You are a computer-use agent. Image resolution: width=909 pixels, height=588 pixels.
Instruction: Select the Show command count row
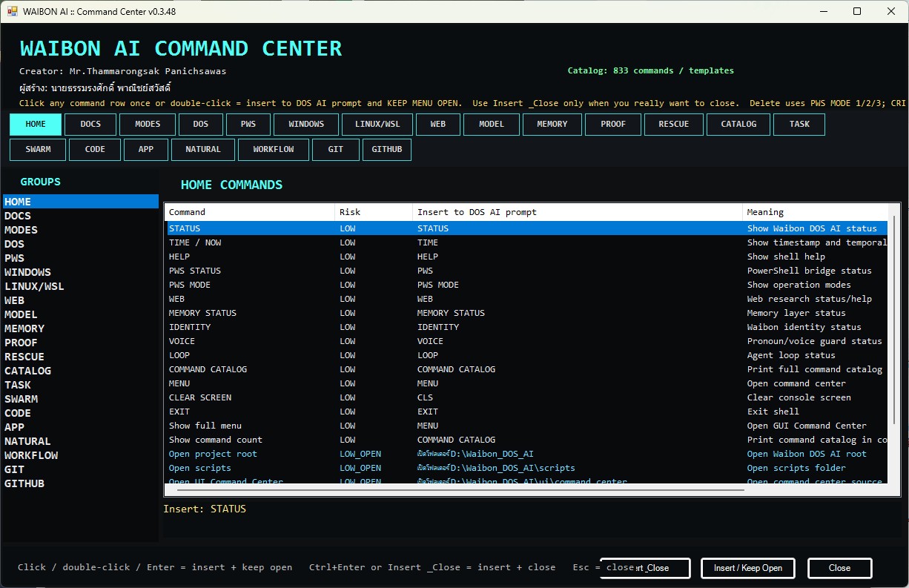click(526, 440)
